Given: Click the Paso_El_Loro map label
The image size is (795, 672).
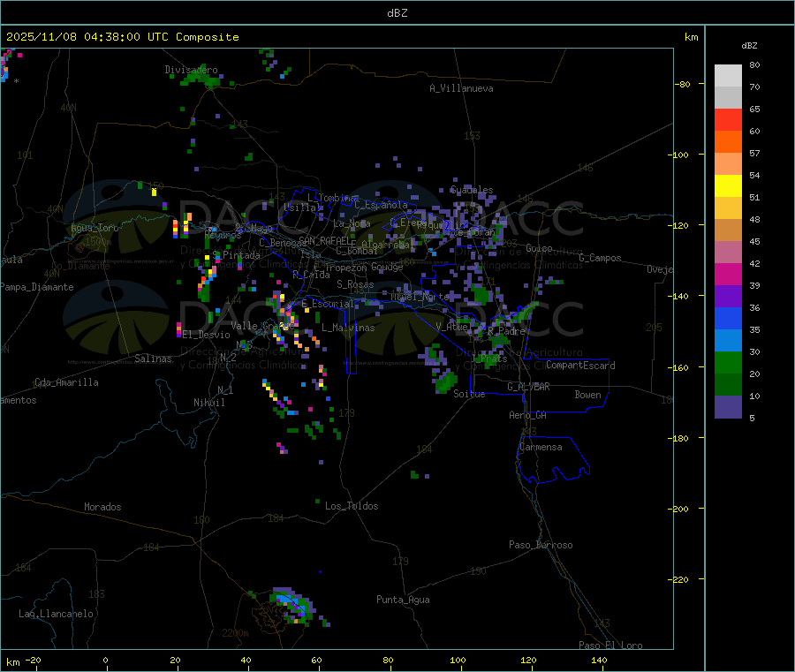Looking at the screenshot, I should (x=610, y=646).
